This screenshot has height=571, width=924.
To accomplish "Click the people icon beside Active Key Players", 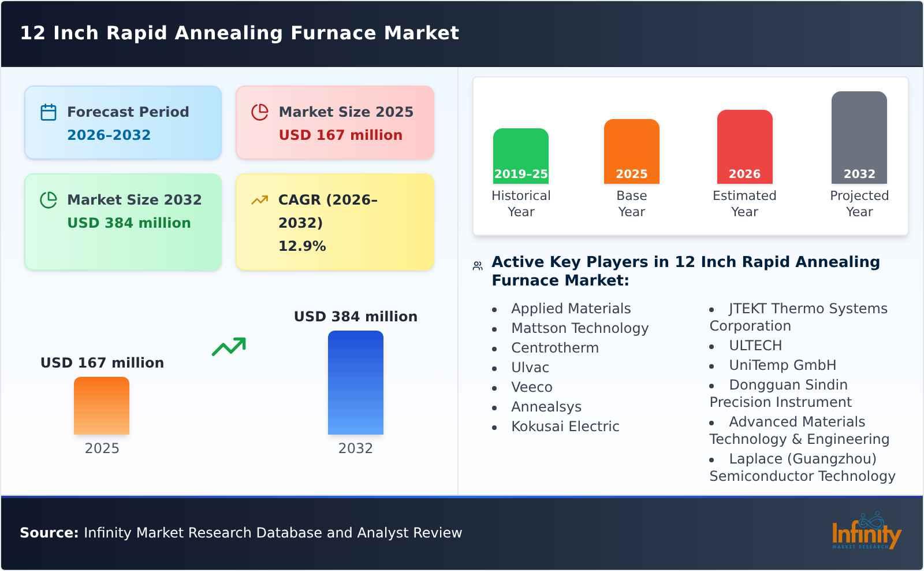I will [x=478, y=266].
